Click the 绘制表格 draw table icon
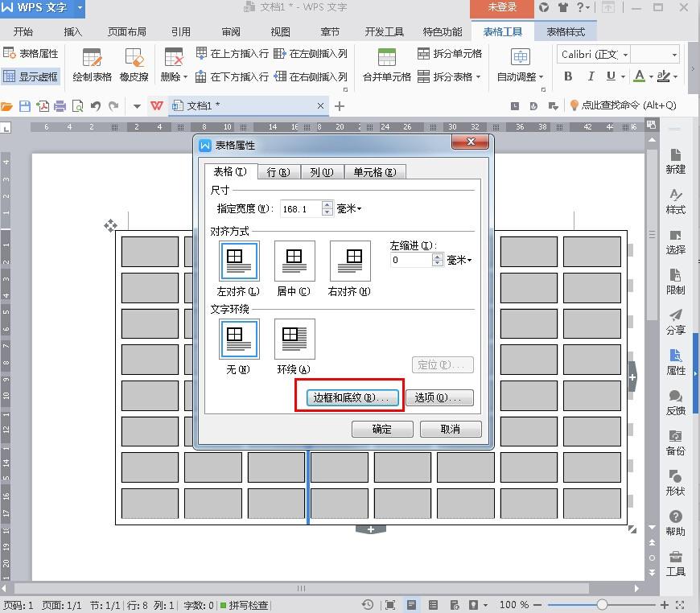Image resolution: width=700 pixels, height=613 pixels. (92, 59)
